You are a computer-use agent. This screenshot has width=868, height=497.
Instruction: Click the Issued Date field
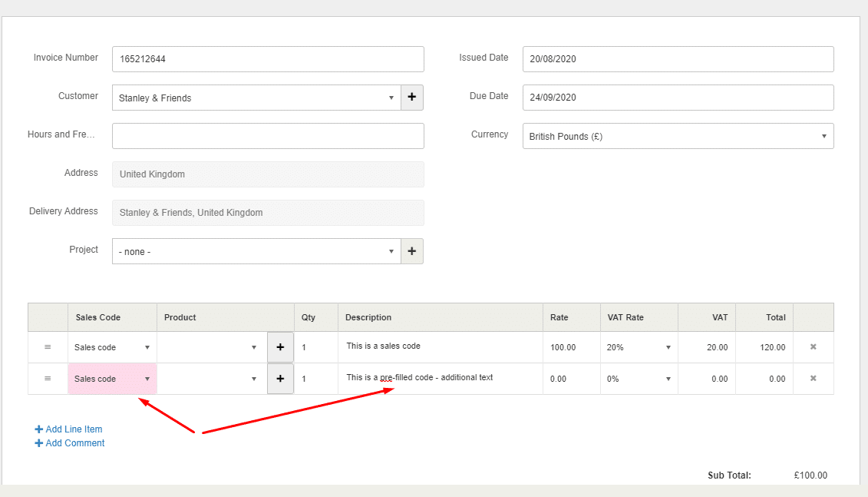pyautogui.click(x=678, y=59)
